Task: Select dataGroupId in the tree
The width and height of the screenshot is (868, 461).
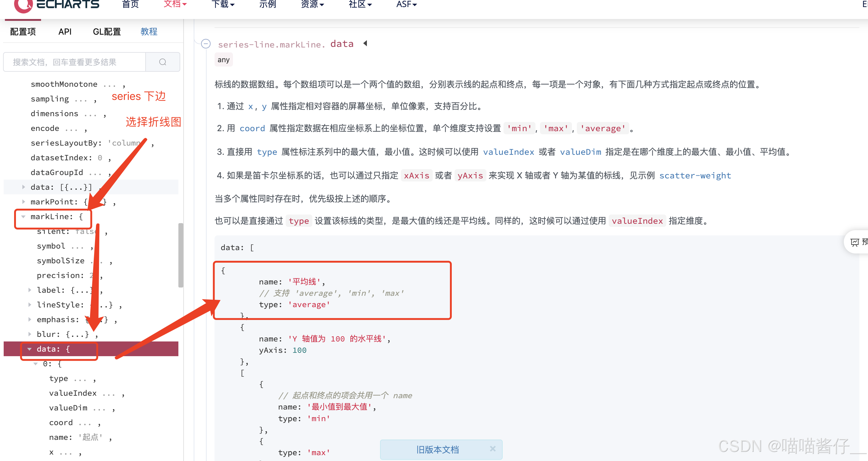Action: pos(57,173)
